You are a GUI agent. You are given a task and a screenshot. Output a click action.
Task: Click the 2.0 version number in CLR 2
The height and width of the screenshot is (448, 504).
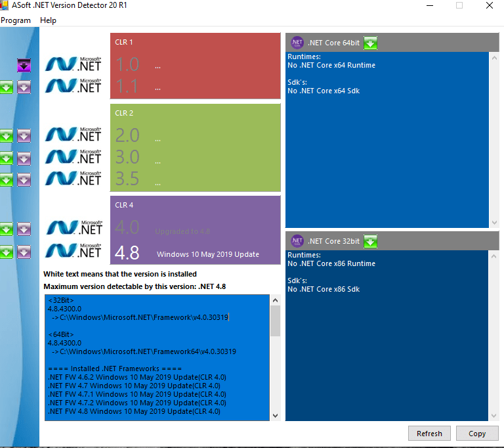(x=127, y=135)
